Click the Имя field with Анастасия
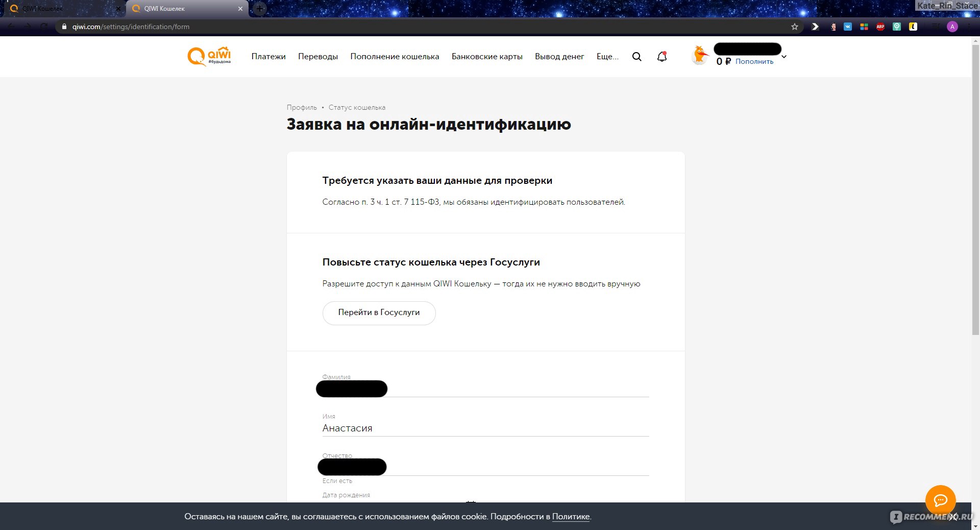 (485, 428)
